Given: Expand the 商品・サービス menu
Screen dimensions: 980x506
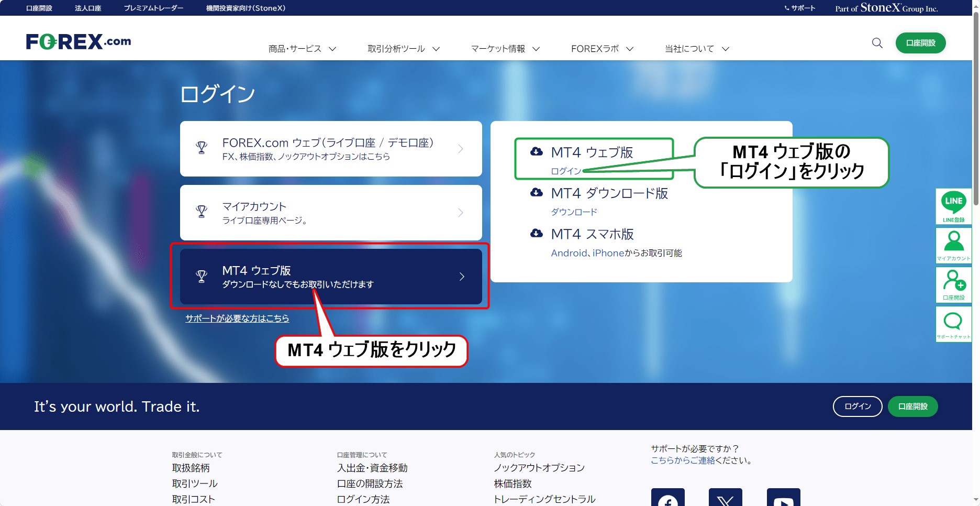Looking at the screenshot, I should coord(302,49).
